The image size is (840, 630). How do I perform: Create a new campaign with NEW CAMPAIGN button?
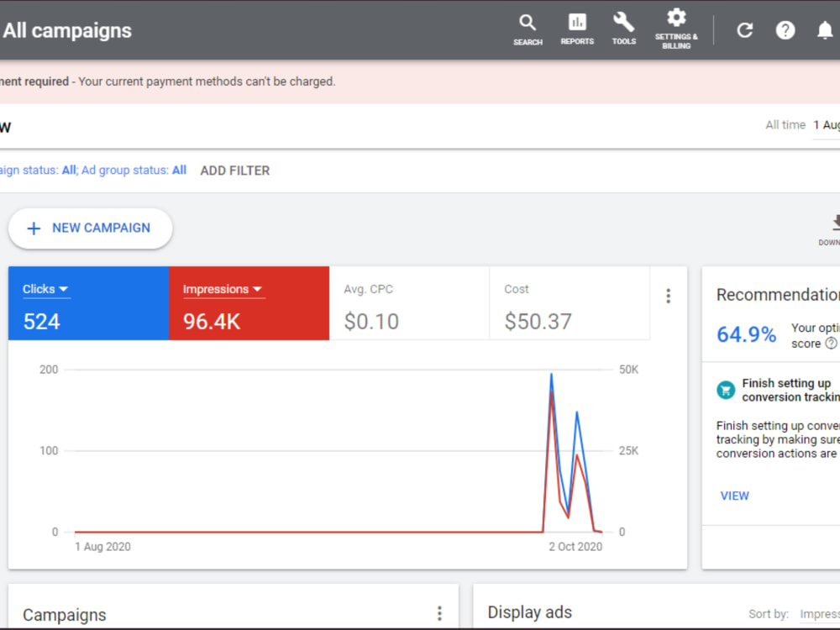(x=90, y=228)
